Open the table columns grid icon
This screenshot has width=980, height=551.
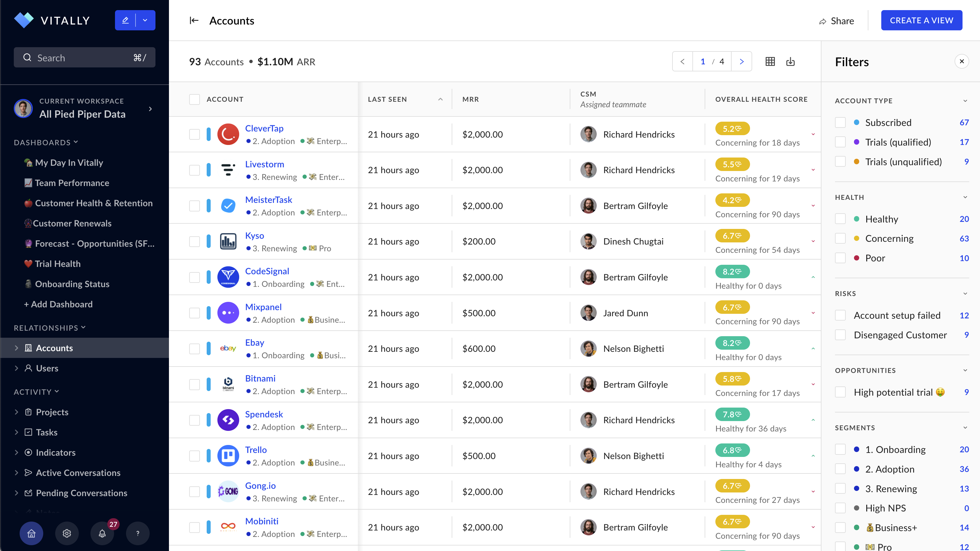[770, 62]
